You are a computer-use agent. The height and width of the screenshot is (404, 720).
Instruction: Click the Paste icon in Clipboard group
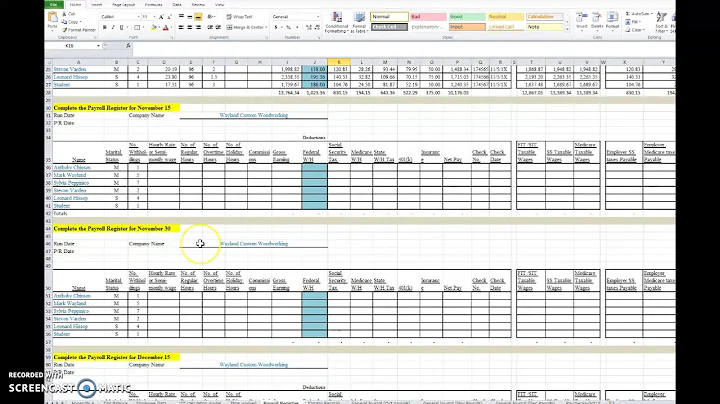coord(53,18)
